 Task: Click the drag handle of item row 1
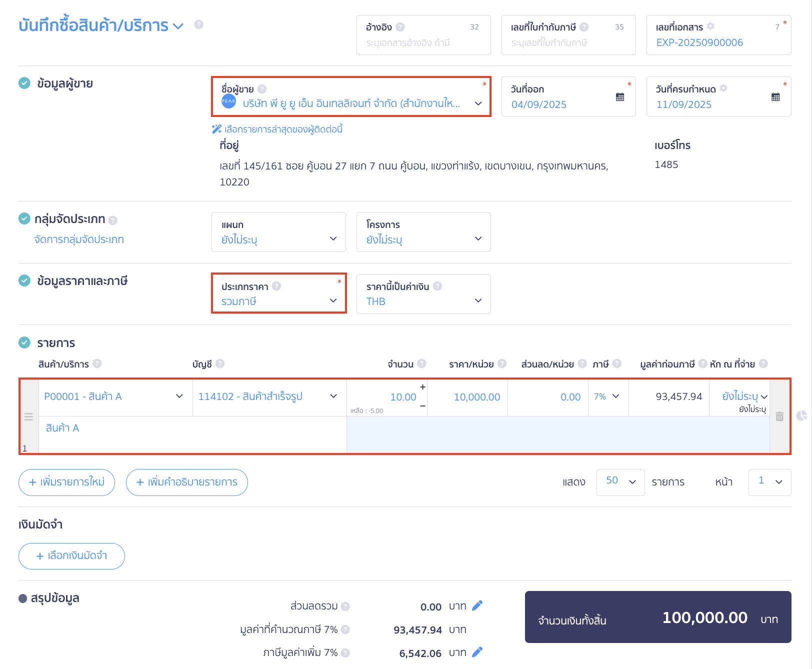click(28, 416)
